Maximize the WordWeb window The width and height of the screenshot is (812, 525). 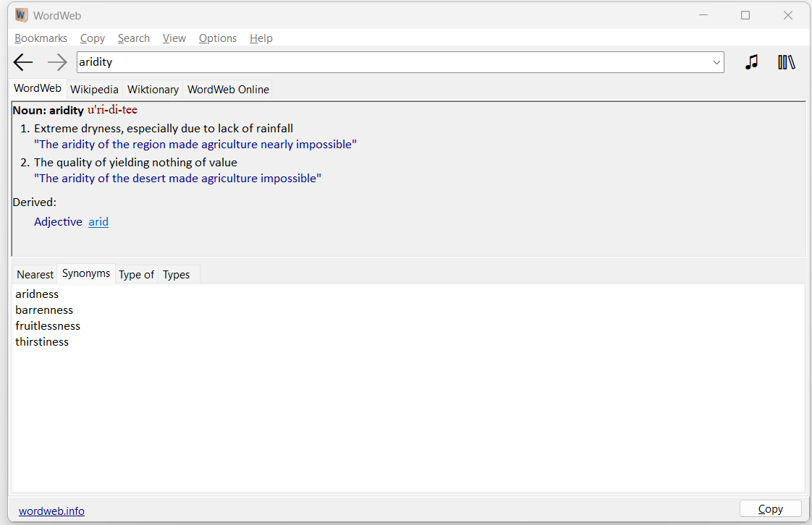[745, 15]
